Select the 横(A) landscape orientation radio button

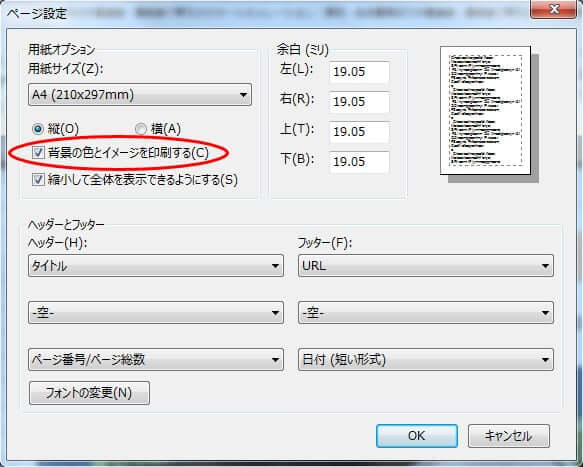click(x=141, y=129)
